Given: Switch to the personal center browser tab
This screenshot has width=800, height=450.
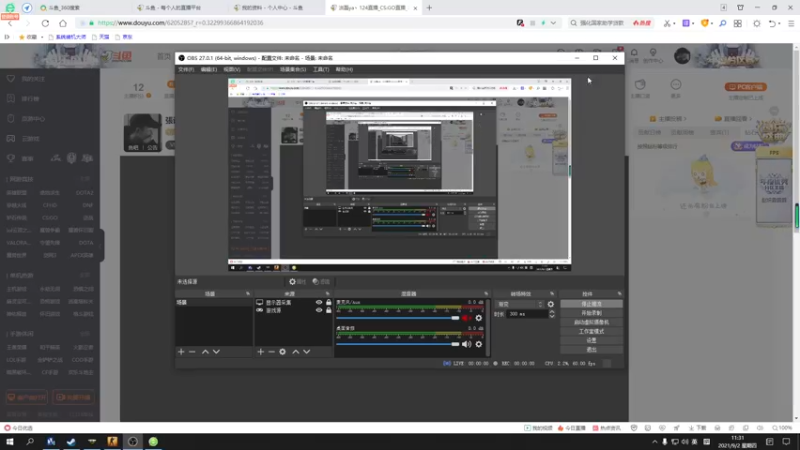Looking at the screenshot, I should (276, 8).
